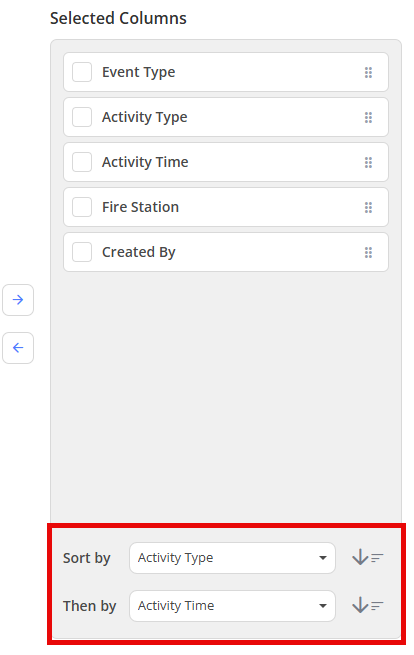Click the left arrow move button

pyautogui.click(x=18, y=348)
